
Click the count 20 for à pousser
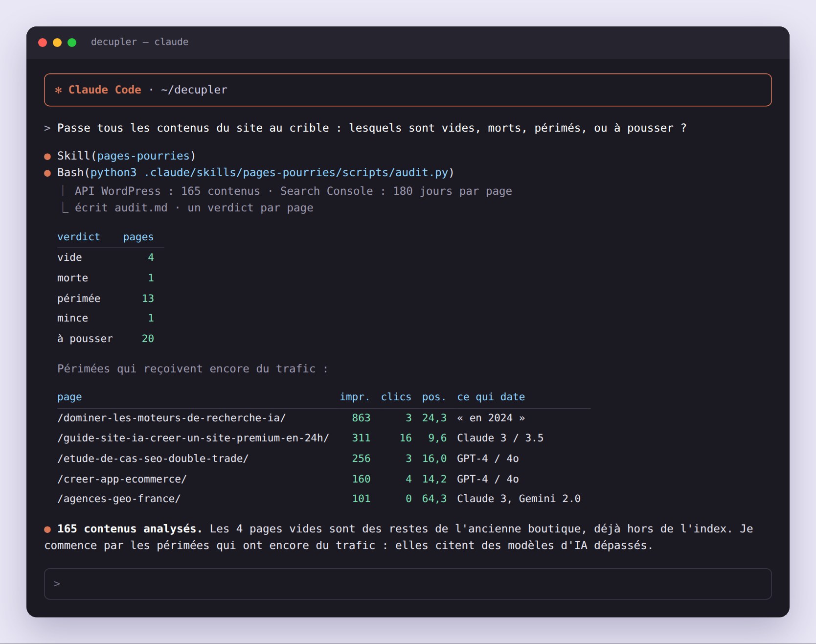pos(148,339)
